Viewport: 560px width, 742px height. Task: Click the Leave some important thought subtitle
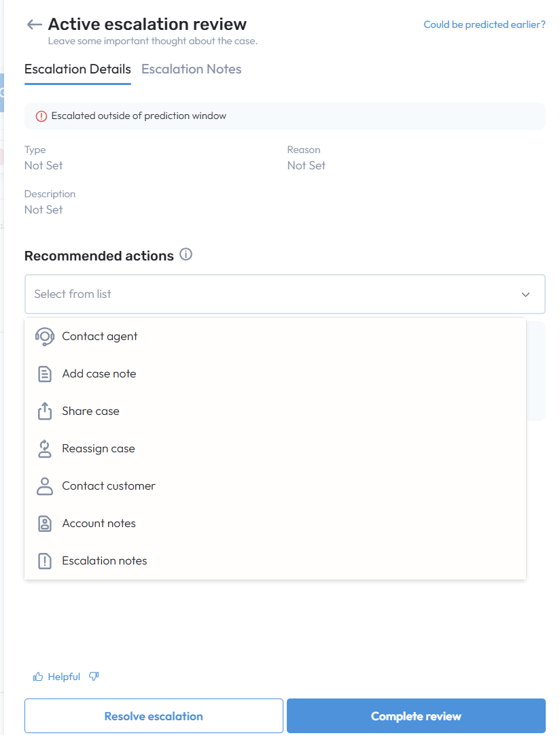pos(153,41)
